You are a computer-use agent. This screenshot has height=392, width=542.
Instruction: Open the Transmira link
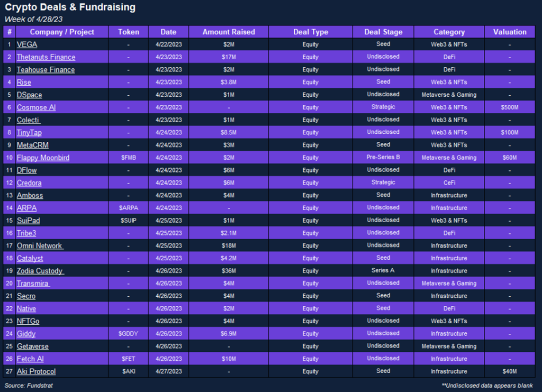33,284
